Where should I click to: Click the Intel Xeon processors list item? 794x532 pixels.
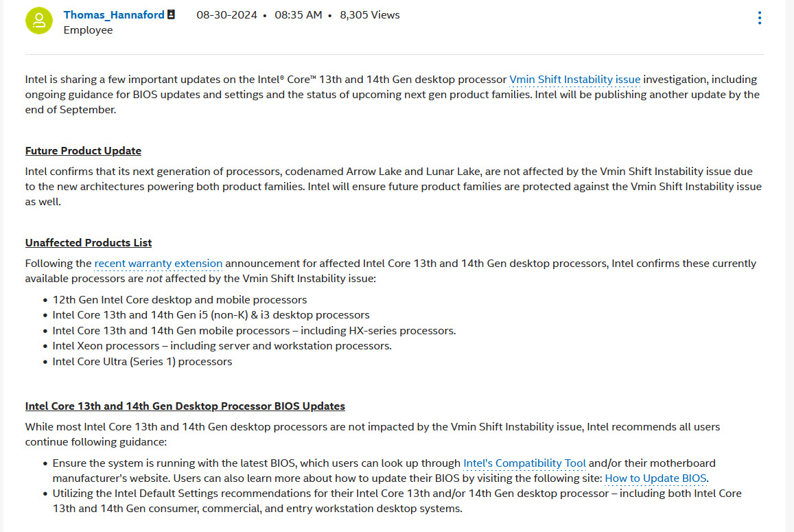(x=222, y=346)
